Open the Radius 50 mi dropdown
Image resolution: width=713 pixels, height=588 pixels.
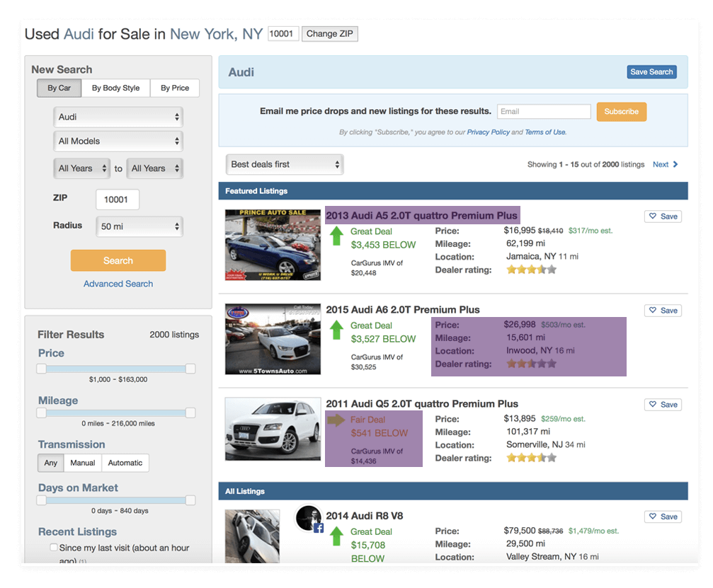tap(139, 226)
